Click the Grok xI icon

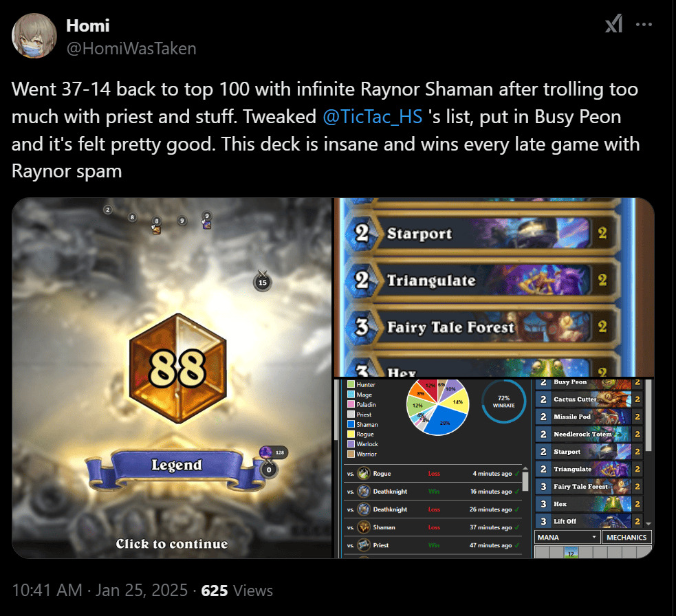[x=614, y=24]
